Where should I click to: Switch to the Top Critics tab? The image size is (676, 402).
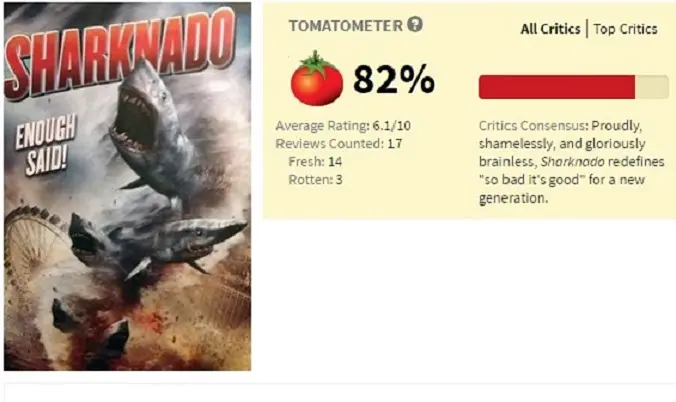(625, 29)
